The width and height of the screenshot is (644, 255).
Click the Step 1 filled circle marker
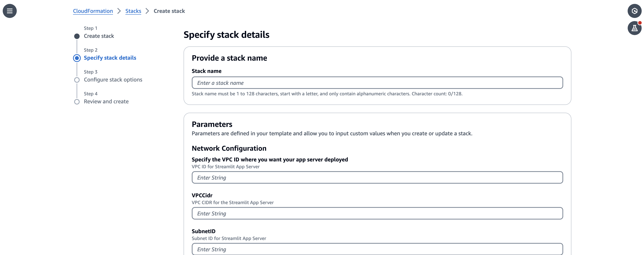(77, 36)
